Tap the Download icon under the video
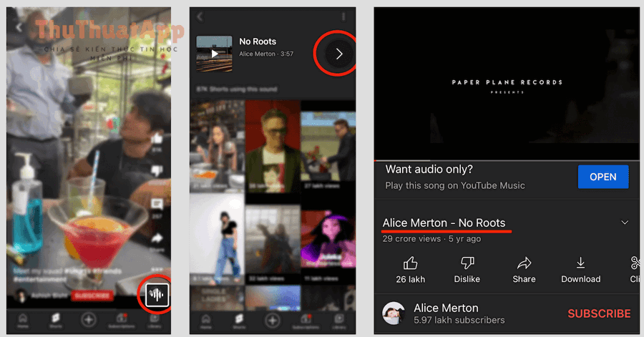 click(x=581, y=270)
